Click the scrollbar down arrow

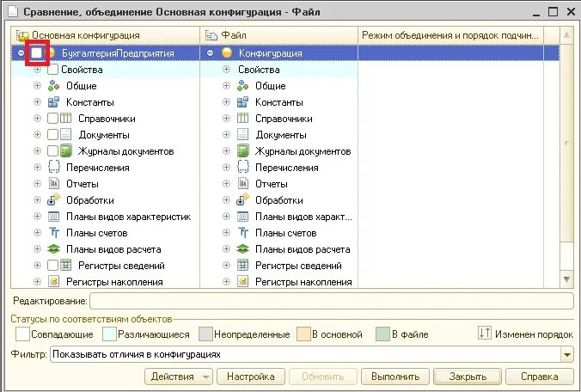click(x=566, y=279)
